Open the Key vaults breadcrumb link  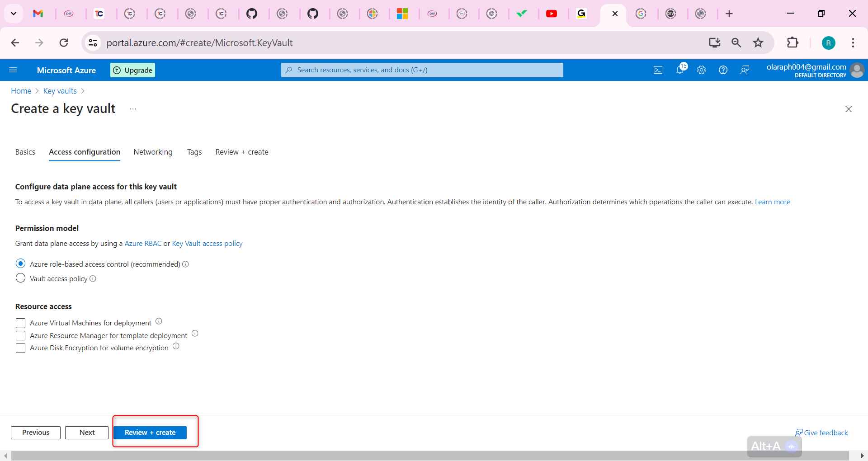click(x=60, y=91)
